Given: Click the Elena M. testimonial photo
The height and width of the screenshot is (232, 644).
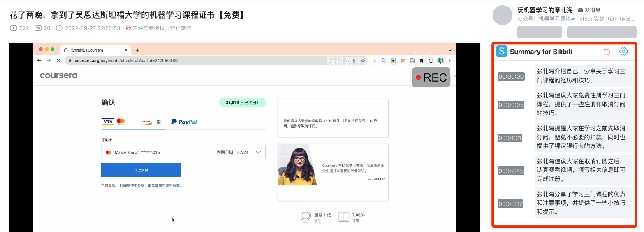Looking at the screenshot, I should (297, 165).
